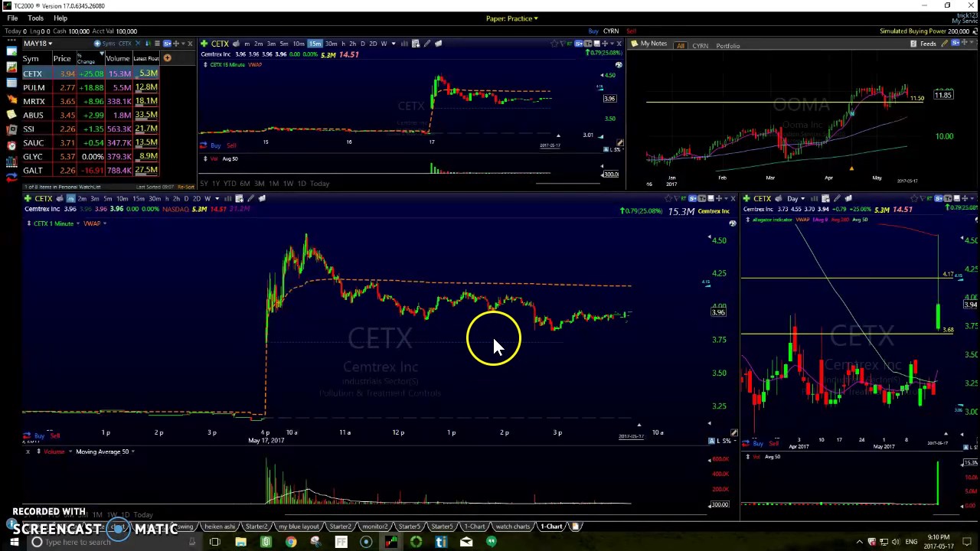Expand more timeframes arrow on top chart
The height and width of the screenshot is (551, 980).
click(394, 44)
